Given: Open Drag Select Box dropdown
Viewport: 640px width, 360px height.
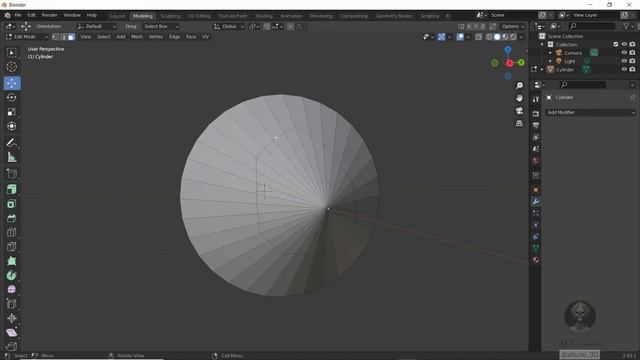Looking at the screenshot, I should [161, 27].
